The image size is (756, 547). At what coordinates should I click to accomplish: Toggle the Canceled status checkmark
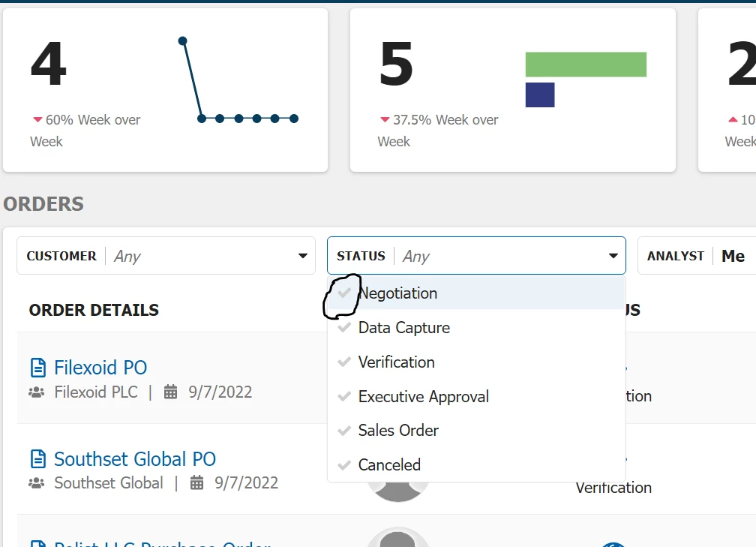(344, 465)
